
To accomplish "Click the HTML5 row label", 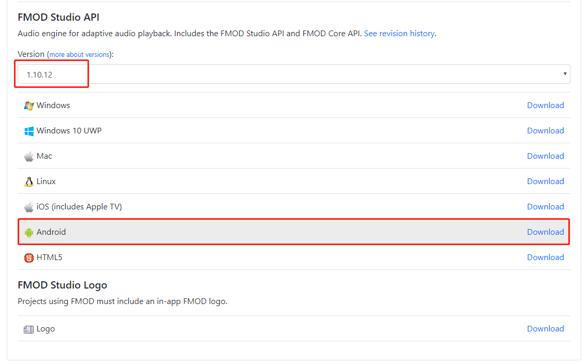I will point(49,257).
